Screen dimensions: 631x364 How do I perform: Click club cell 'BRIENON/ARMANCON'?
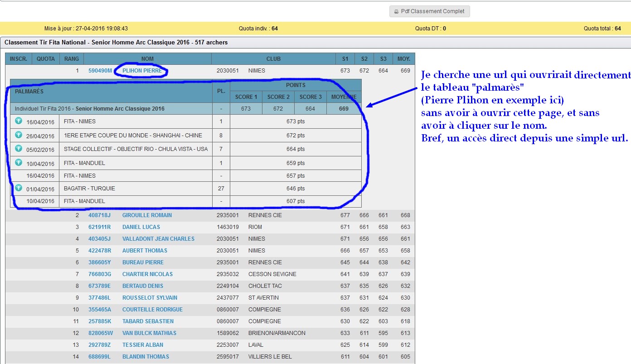coord(277,333)
